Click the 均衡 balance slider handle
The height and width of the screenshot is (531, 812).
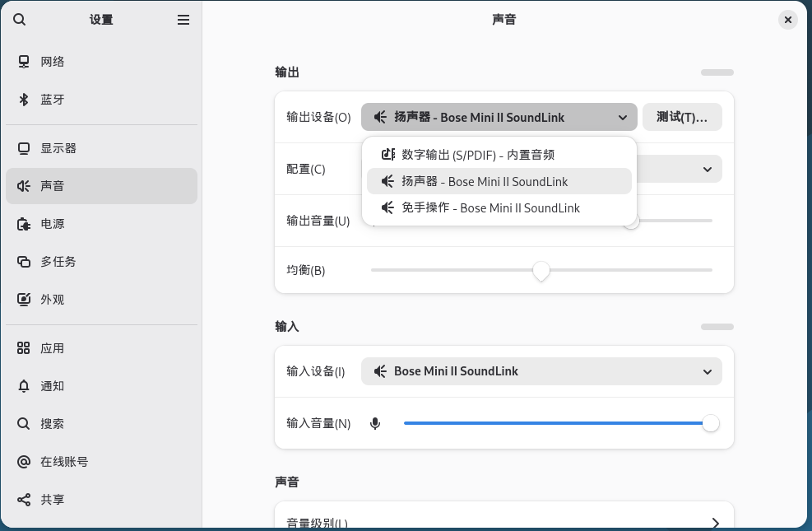[x=541, y=270]
